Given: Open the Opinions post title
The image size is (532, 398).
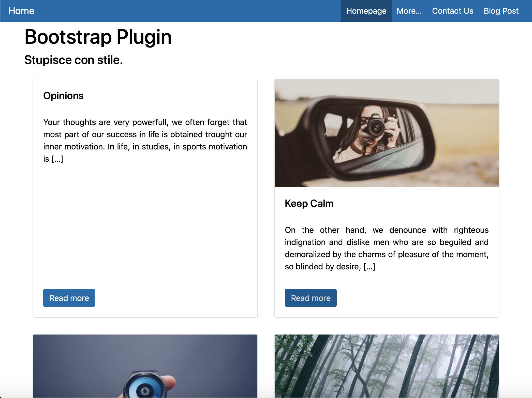Looking at the screenshot, I should click(x=63, y=96).
